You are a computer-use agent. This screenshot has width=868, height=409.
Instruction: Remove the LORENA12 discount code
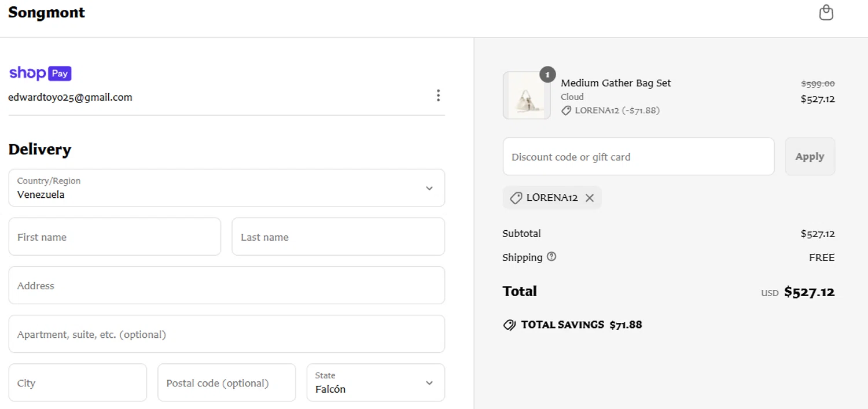pos(590,198)
